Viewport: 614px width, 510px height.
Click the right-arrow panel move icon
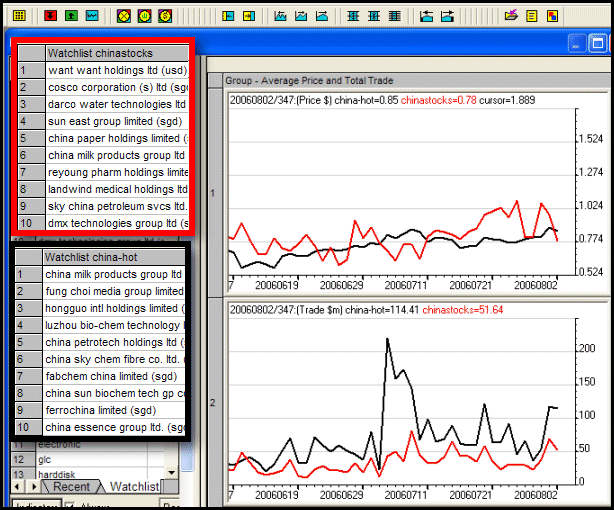(447, 16)
